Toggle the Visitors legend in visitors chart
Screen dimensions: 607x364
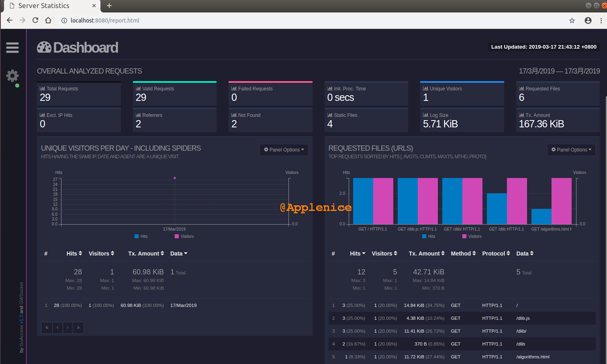click(x=184, y=236)
